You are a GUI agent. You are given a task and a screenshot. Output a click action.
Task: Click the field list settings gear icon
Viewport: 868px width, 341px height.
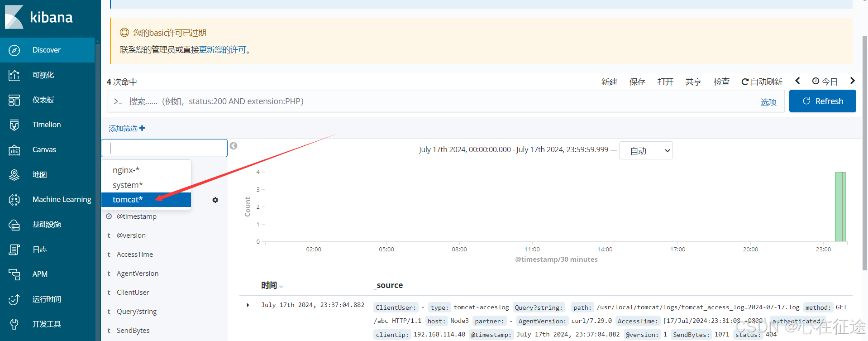(215, 200)
